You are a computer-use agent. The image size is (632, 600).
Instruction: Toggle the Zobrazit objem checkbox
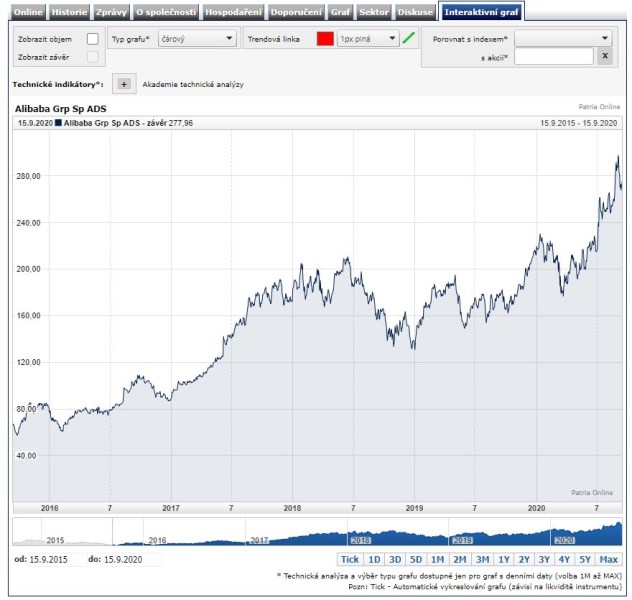click(x=93, y=39)
